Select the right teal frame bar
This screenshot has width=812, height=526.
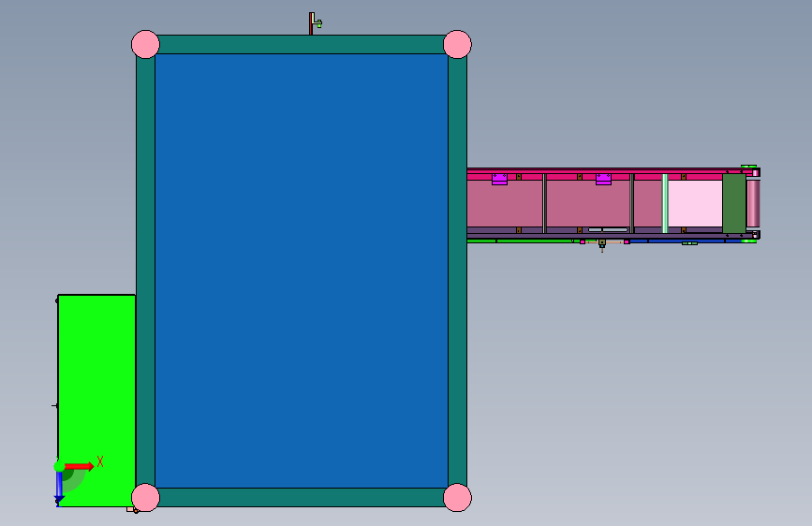[x=457, y=270]
